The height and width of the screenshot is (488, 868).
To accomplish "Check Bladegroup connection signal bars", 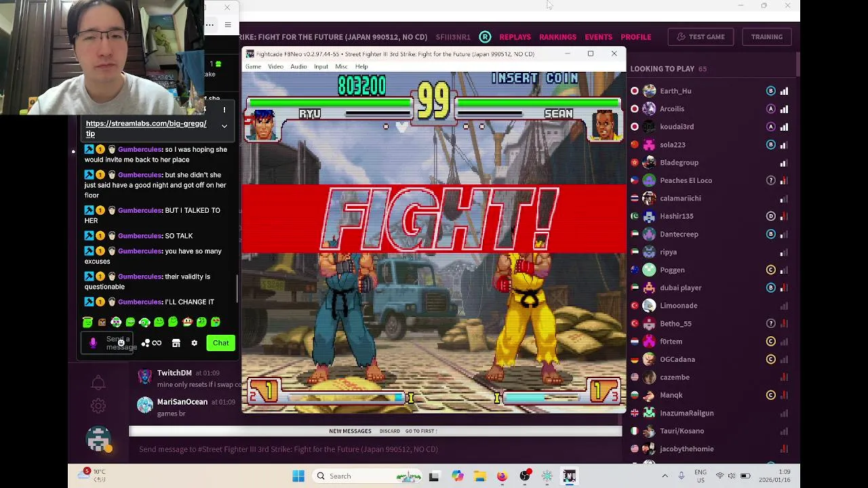I will pos(784,163).
